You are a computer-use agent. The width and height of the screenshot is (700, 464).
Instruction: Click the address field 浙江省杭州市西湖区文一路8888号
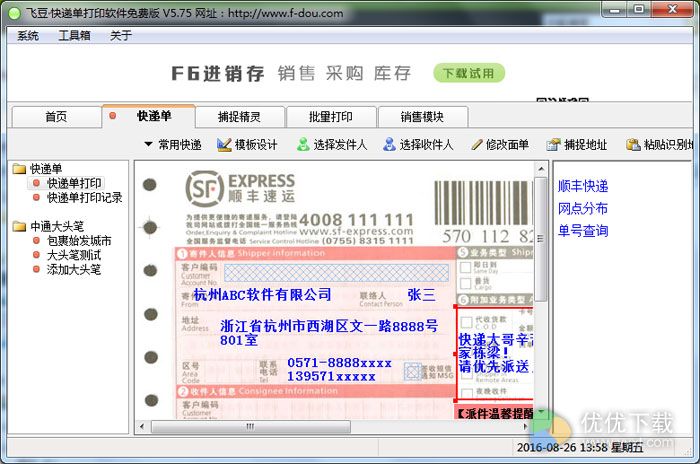[x=329, y=326]
